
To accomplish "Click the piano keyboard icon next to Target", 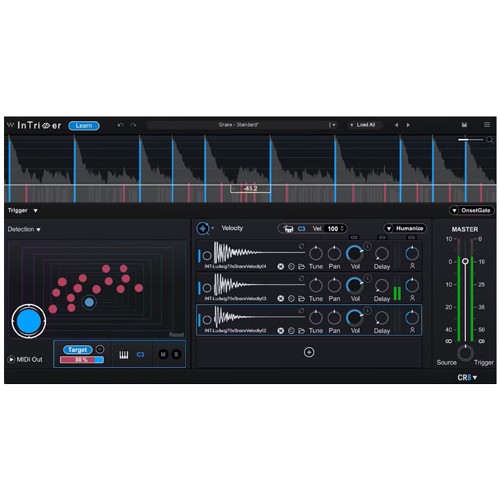I will [124, 355].
